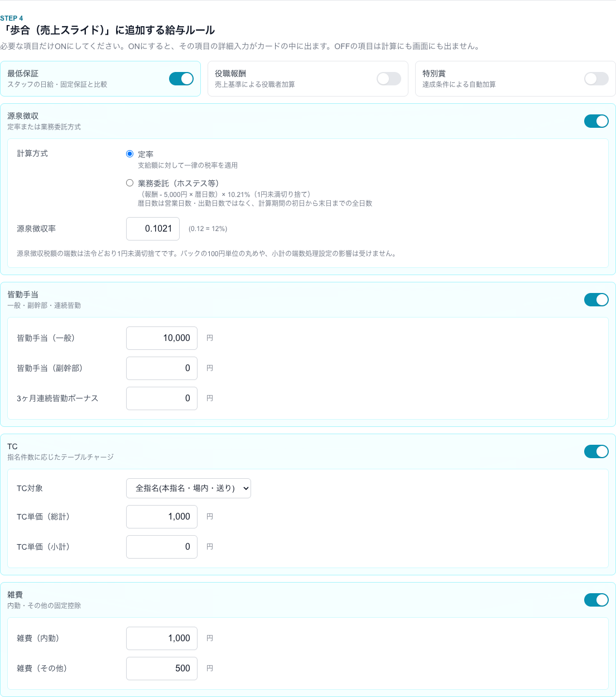Click the 雑費（その他） input field

point(162,669)
